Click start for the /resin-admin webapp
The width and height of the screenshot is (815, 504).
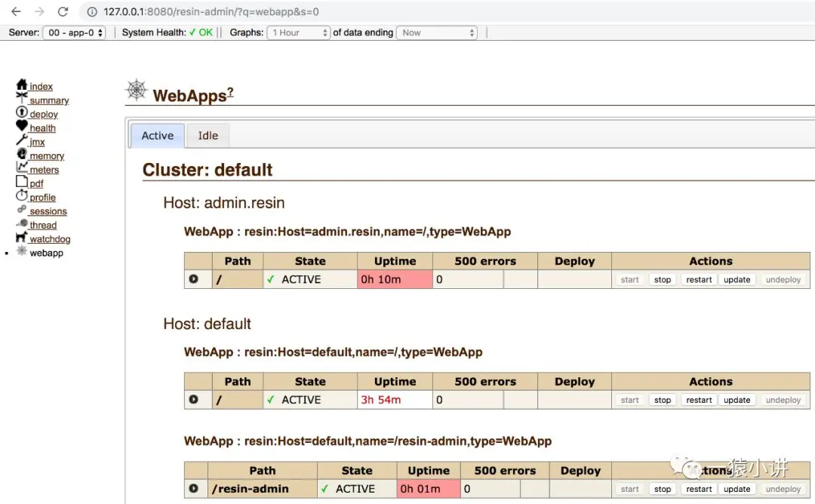(x=629, y=489)
